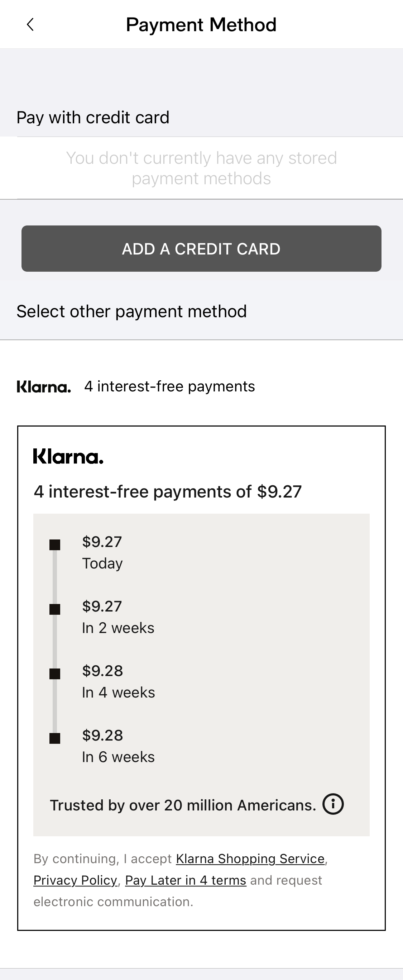Open the Payment Method header title
The width and height of the screenshot is (403, 980).
pyautogui.click(x=201, y=25)
